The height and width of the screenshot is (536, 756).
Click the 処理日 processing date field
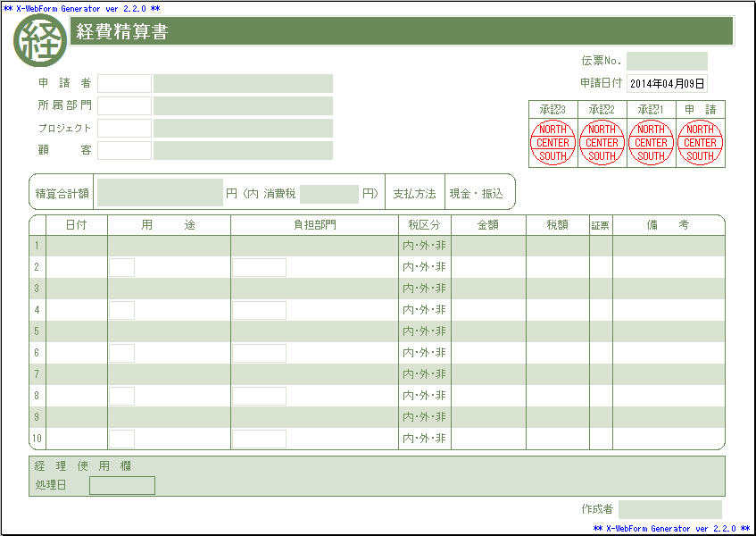(x=122, y=485)
